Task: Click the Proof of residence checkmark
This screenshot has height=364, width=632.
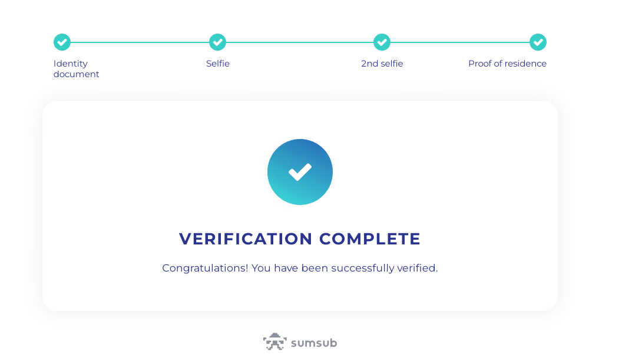Action: coord(538,42)
